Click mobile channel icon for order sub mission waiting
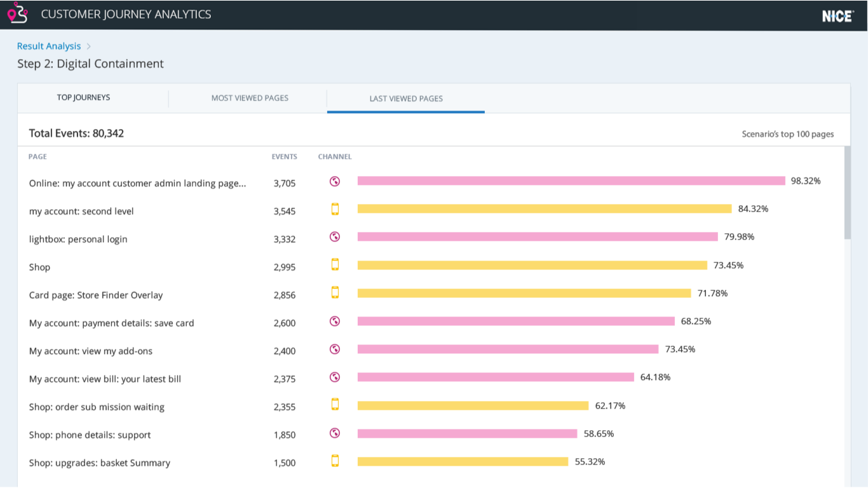 tap(336, 405)
